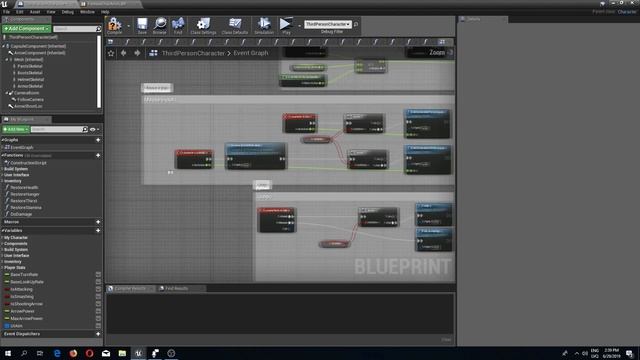Collapse the Mesh (Inherited) tree node

[6, 60]
